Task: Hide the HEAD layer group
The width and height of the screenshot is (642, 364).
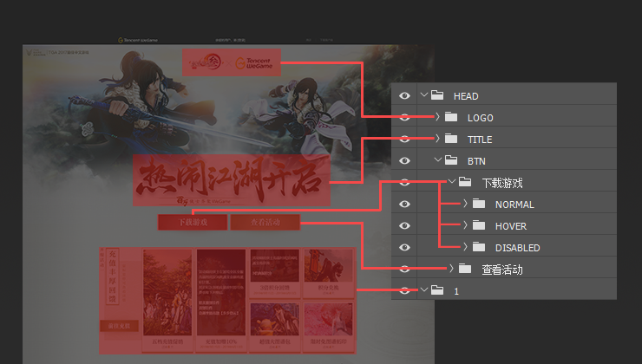Action: (x=404, y=95)
